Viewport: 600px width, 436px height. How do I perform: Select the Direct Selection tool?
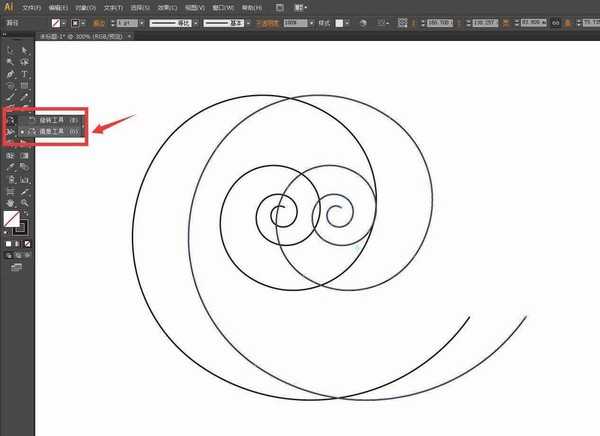click(x=24, y=48)
